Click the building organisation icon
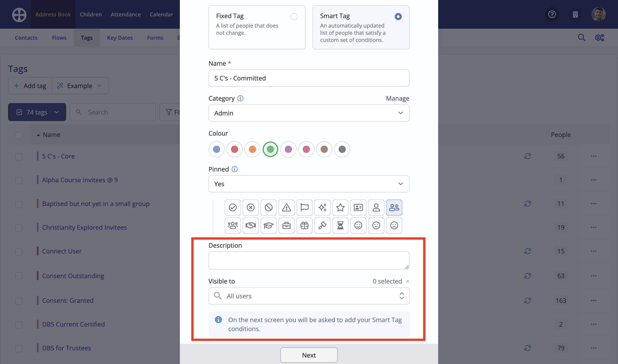Screen dimensions: 618x364 pos(575,14)
